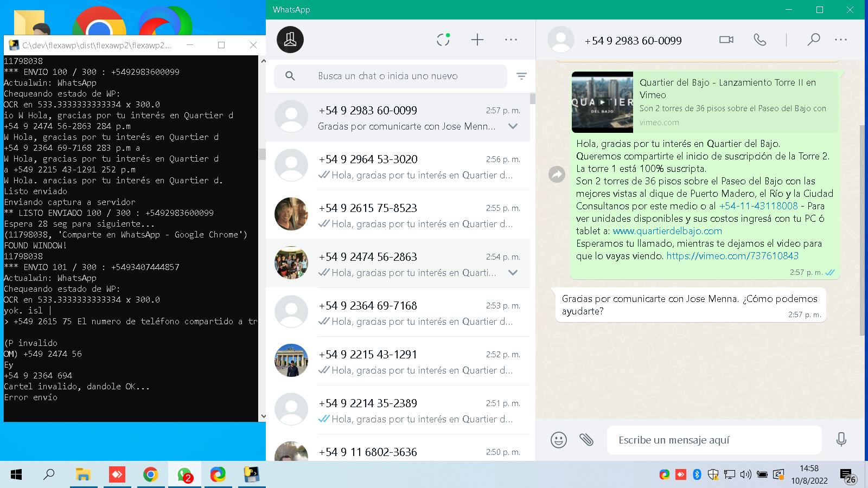The height and width of the screenshot is (488, 868).
Task: Open Quartier del Bajo Vimeo preview title
Action: click(x=727, y=88)
